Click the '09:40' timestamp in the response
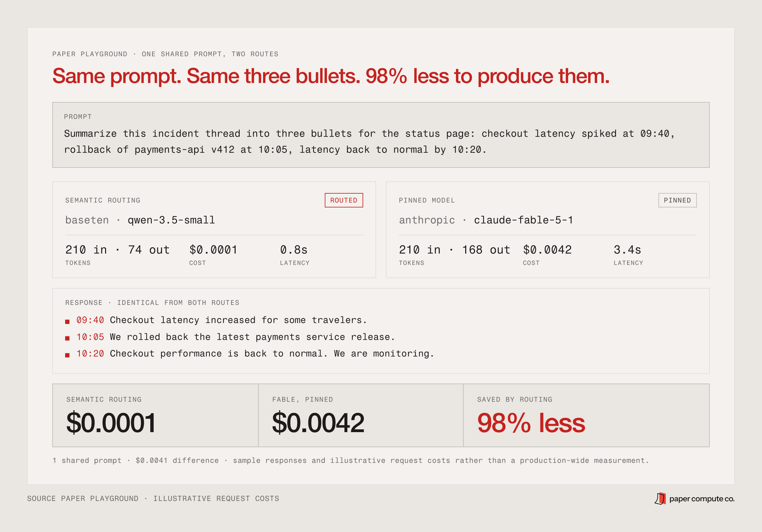 tap(90, 320)
